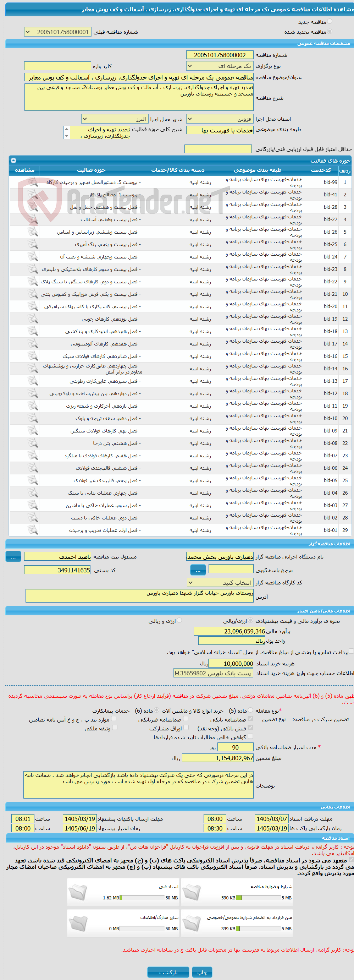Open view icon for row bld-16

[33, 356]
